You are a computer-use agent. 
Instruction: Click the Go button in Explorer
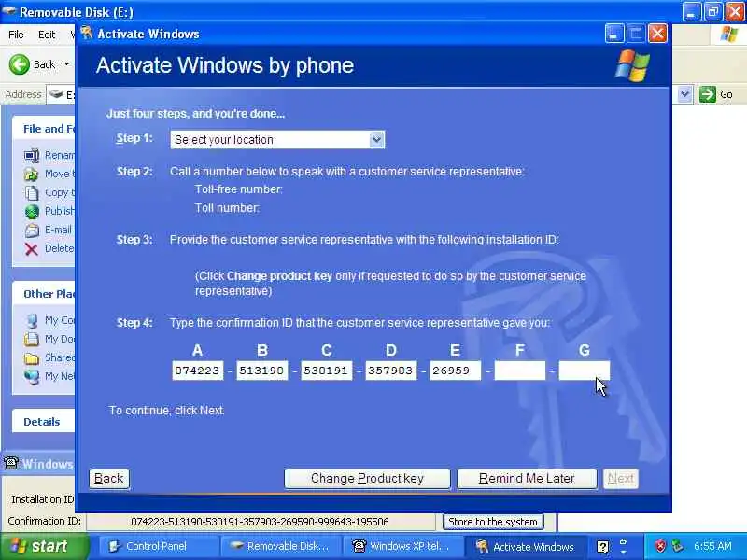click(716, 94)
